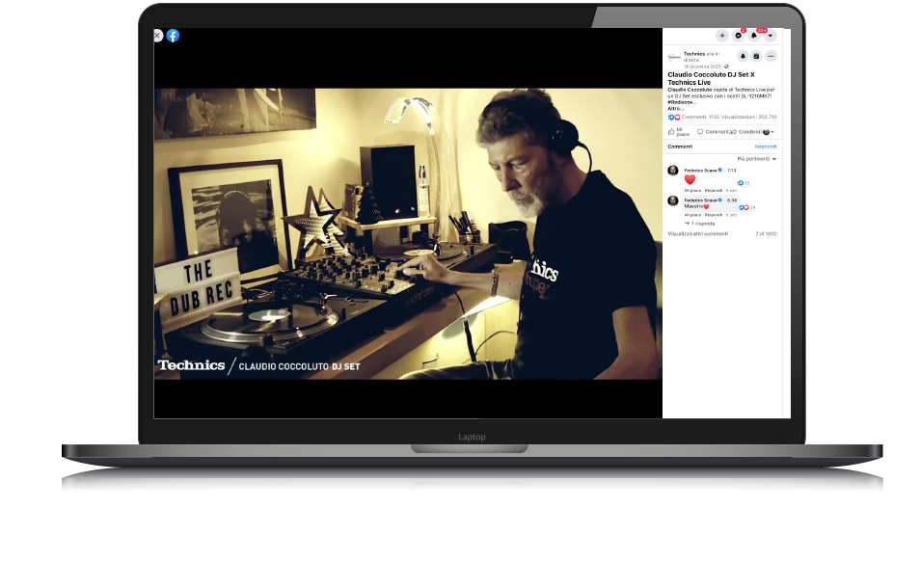The width and height of the screenshot is (920, 588).
Task: Jump to 6:38 video timestamp
Action: point(732,200)
